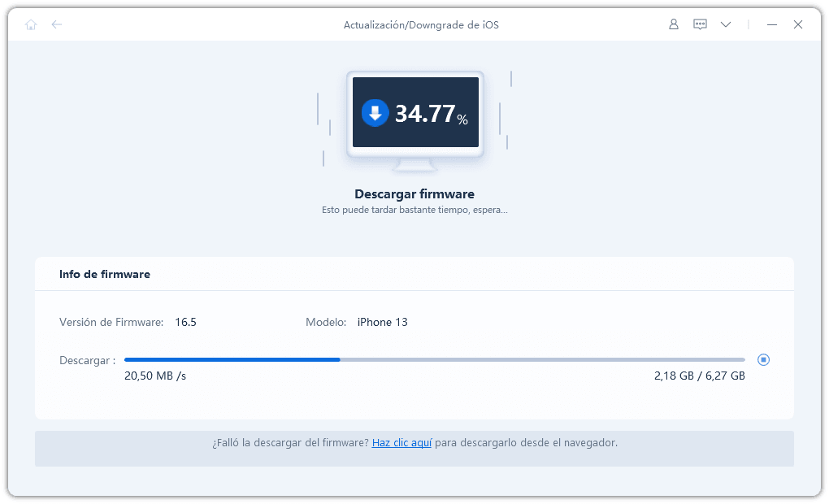Click the "Modelo:" label
The height and width of the screenshot is (504, 829).
click(x=326, y=322)
